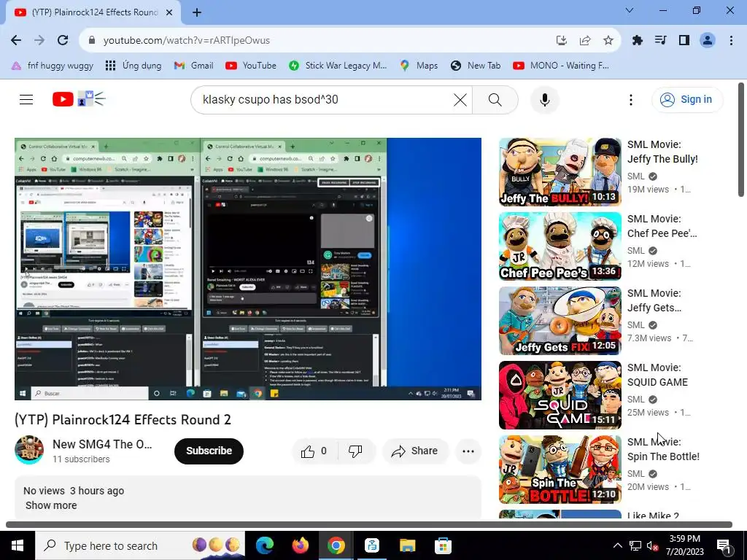The image size is (747, 560).
Task: Click the video player area
Action: 248,268
